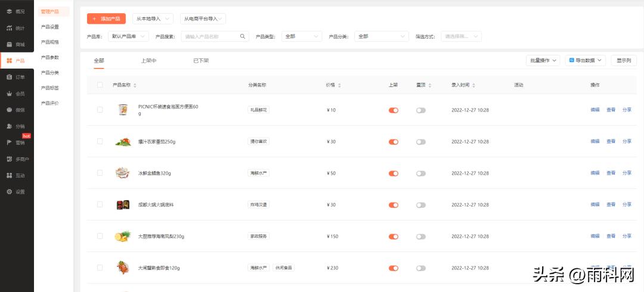
Task: Open 产品标签 in the submenu
Action: (50, 88)
